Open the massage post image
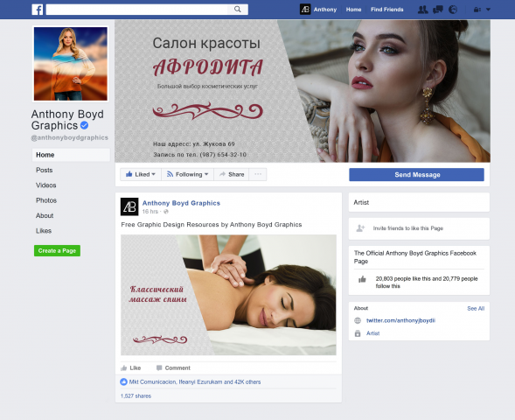Viewport: 515px width, 420px height. pos(228,295)
